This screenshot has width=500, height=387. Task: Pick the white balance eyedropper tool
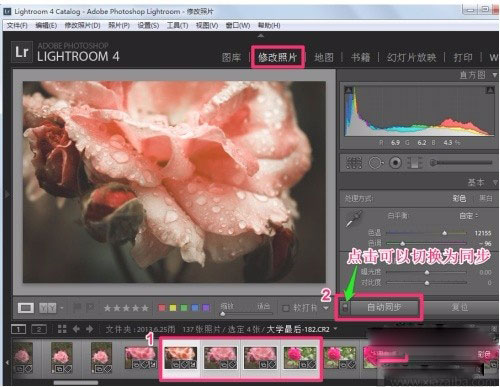(354, 219)
